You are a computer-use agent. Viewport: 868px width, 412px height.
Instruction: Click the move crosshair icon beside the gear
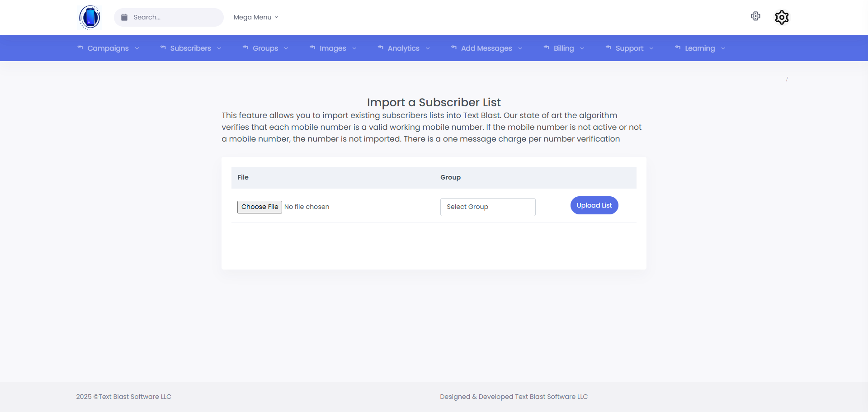click(755, 16)
